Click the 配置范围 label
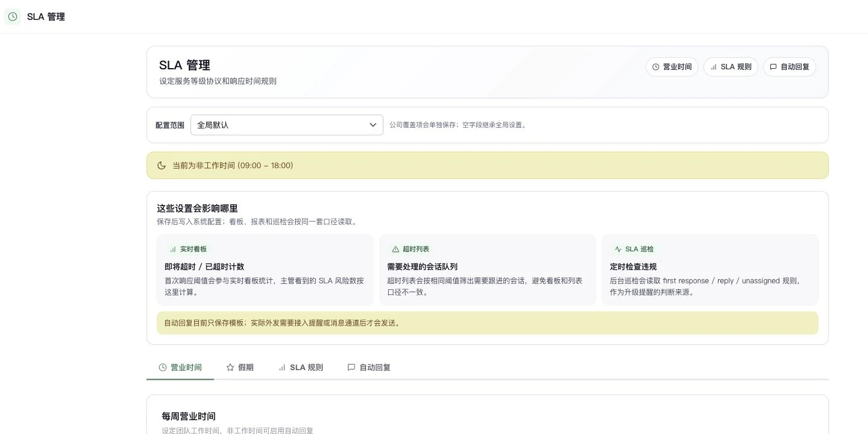The height and width of the screenshot is (434, 868). tap(170, 125)
